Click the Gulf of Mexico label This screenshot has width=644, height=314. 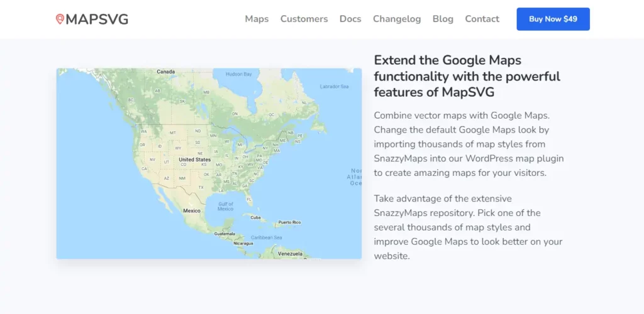[x=226, y=207]
